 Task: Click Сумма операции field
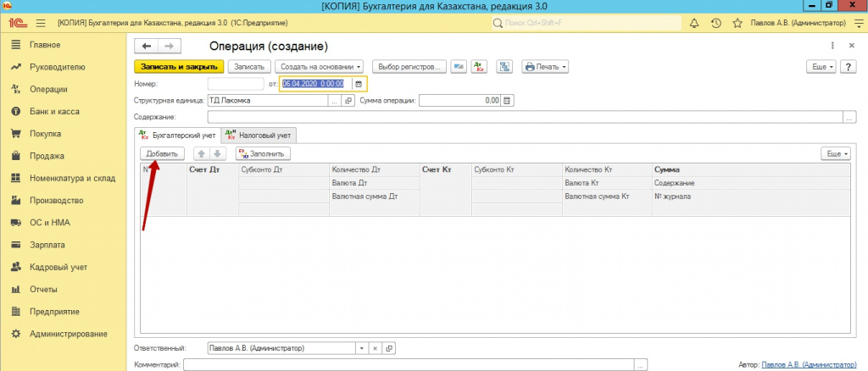point(460,101)
